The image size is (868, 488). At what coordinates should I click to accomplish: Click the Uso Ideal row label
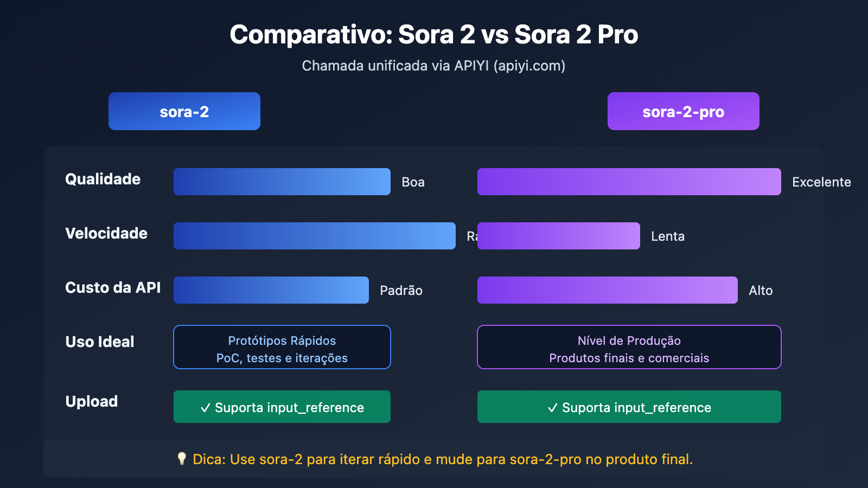coord(100,342)
